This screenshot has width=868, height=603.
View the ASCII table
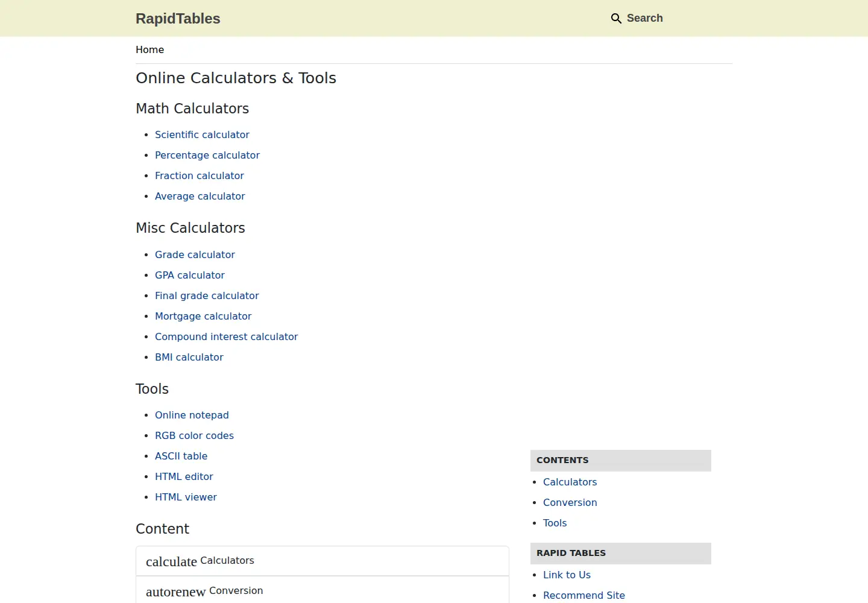[x=181, y=456]
